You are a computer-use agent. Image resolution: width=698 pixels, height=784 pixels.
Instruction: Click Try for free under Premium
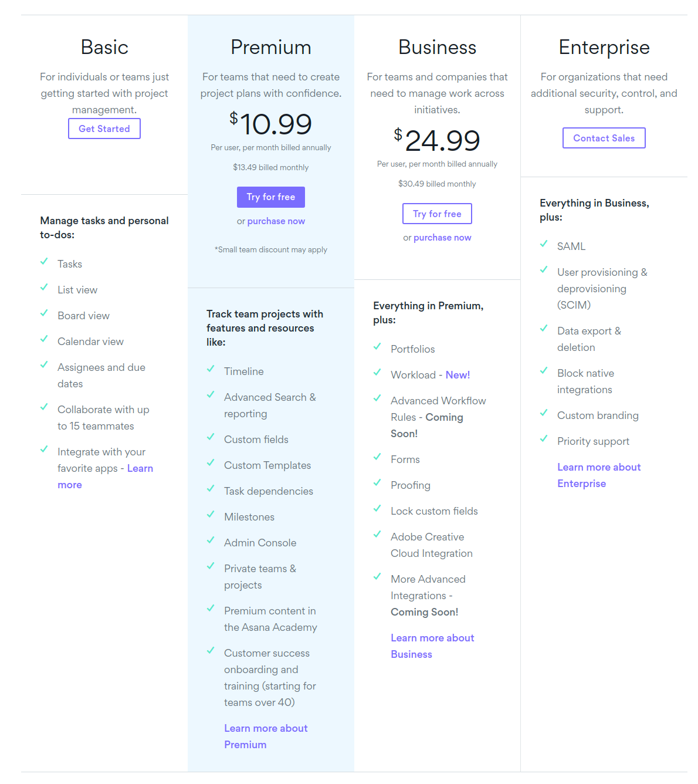coord(270,197)
